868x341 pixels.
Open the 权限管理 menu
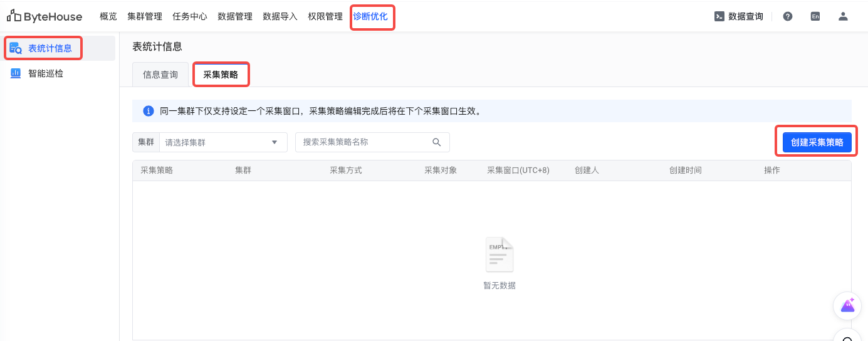click(x=325, y=17)
